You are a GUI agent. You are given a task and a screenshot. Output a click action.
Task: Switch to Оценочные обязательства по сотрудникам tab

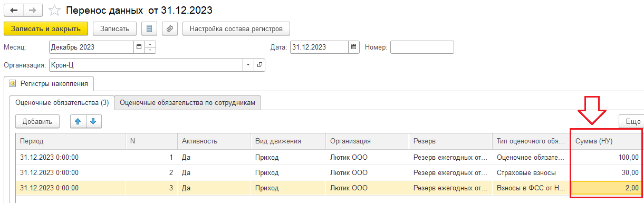coord(188,103)
